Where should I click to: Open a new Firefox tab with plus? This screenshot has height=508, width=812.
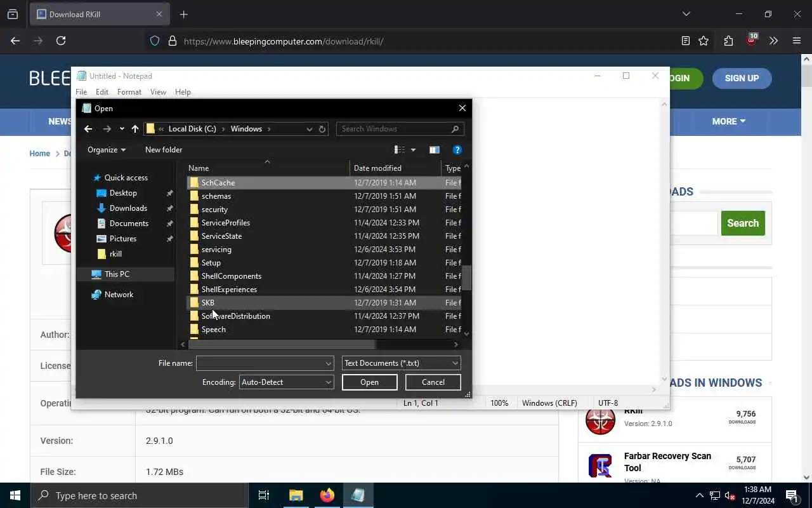tap(184, 14)
